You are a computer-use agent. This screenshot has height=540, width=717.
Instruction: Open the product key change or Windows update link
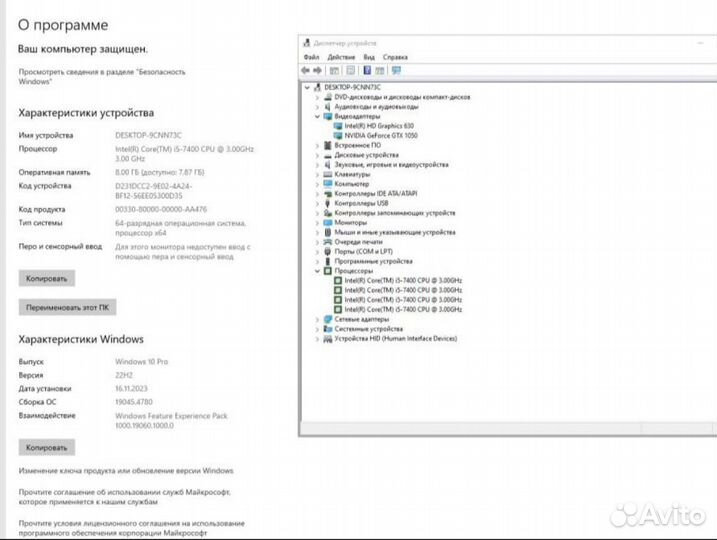pos(126,470)
